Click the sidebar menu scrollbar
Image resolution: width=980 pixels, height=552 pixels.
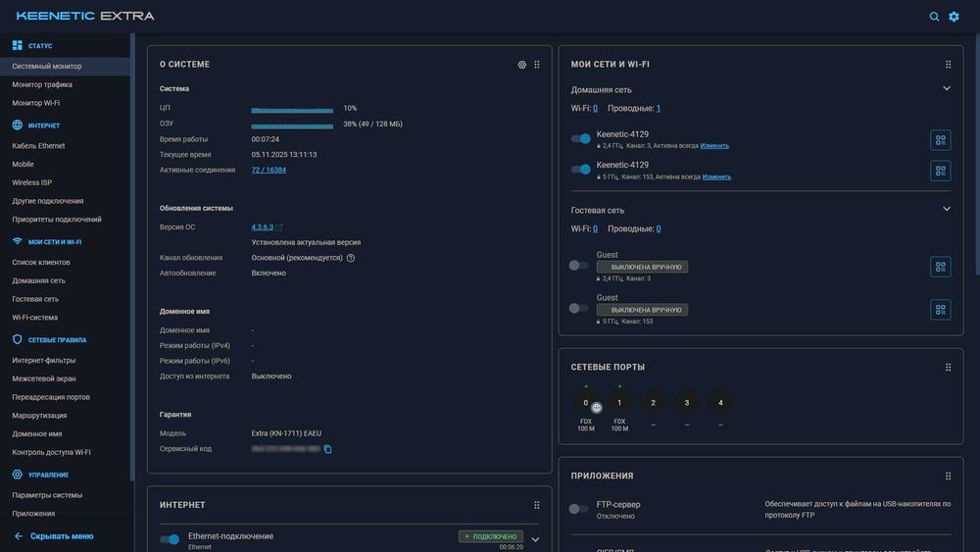[132, 256]
